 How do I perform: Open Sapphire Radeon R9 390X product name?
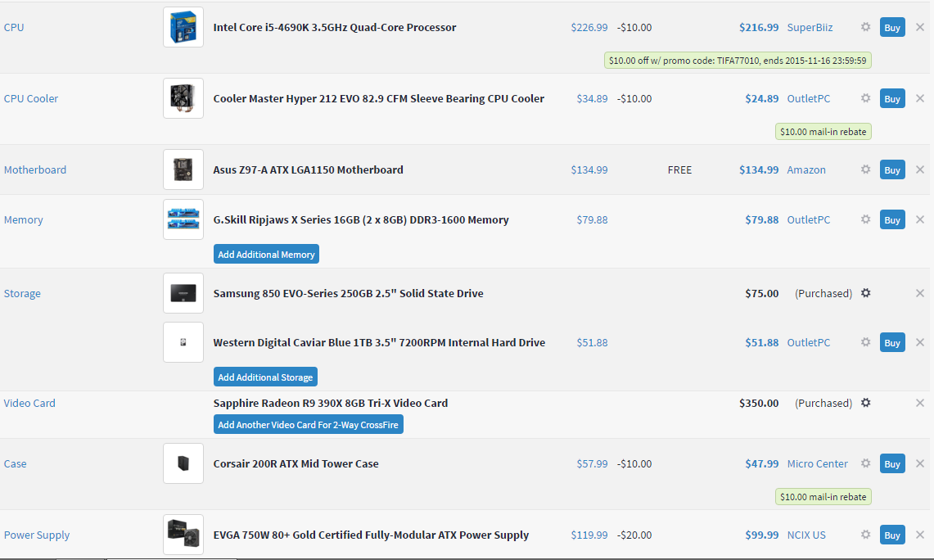(331, 404)
